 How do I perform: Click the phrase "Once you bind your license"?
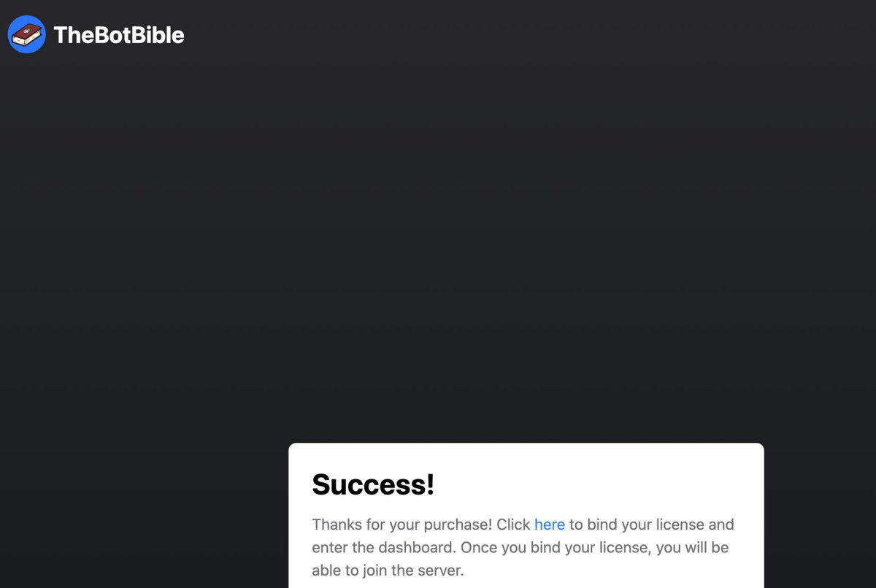coord(556,547)
